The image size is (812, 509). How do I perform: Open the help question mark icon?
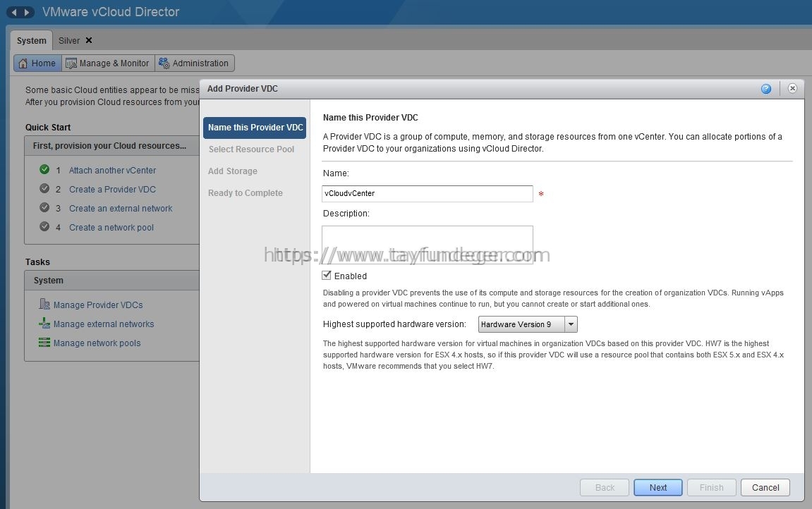coord(766,89)
